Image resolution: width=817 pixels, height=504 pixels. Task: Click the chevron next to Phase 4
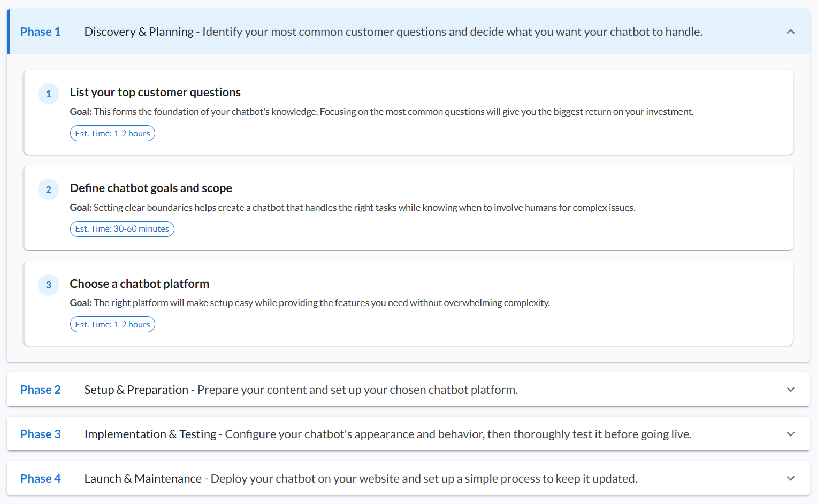tap(790, 478)
